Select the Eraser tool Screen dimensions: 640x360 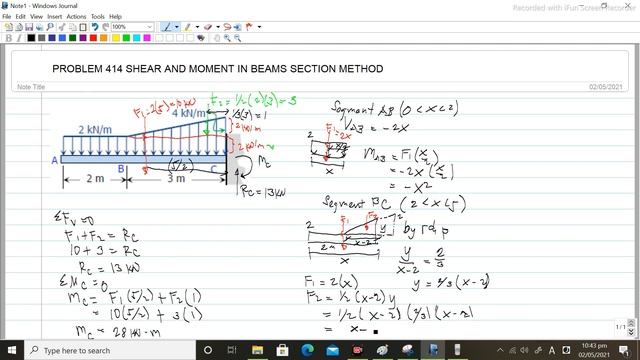pyautogui.click(x=208, y=27)
